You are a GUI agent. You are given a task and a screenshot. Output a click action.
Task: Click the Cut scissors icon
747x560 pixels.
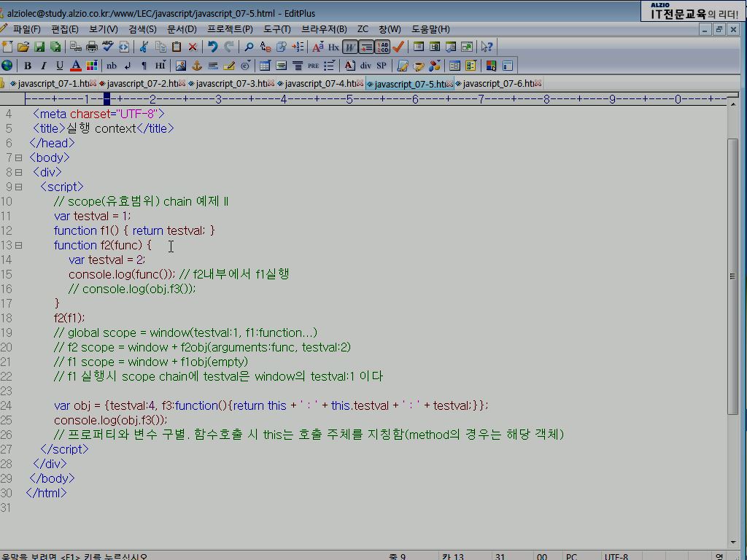144,47
